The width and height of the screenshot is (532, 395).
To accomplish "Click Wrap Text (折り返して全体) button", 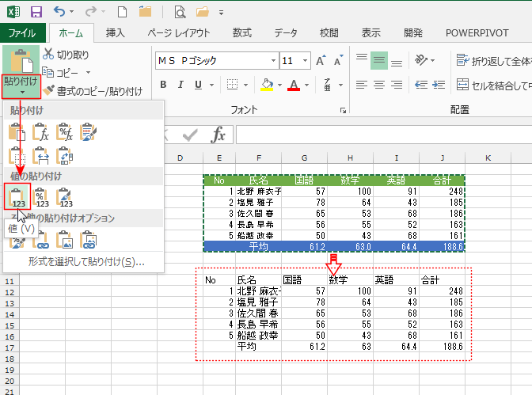I will pos(491,60).
